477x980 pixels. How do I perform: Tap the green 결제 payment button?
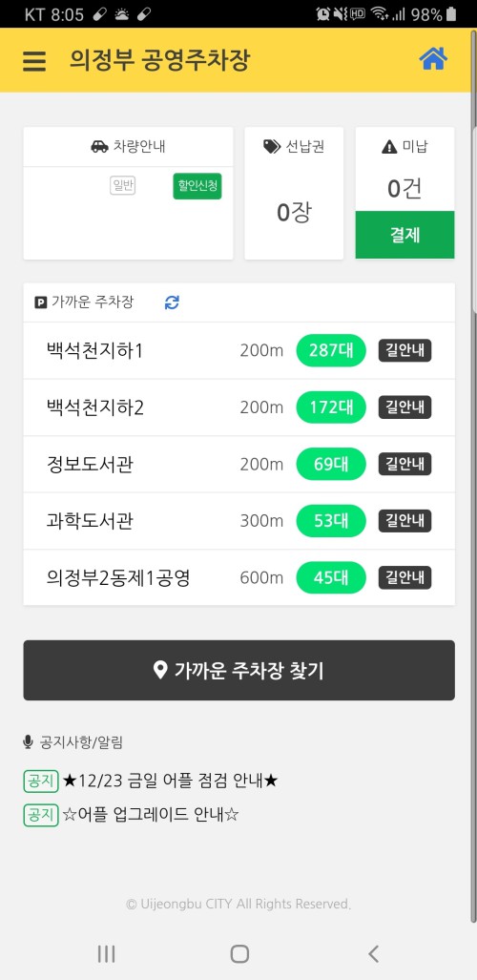tap(405, 235)
